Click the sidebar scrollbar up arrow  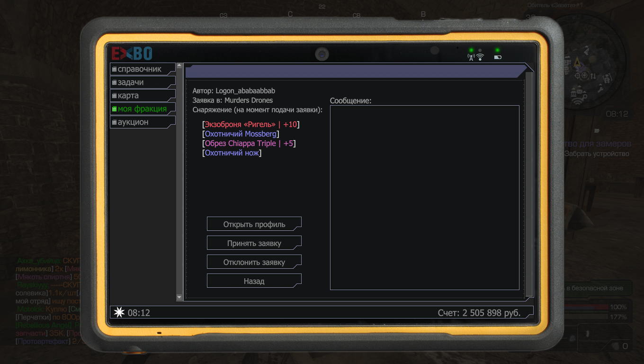tap(179, 65)
